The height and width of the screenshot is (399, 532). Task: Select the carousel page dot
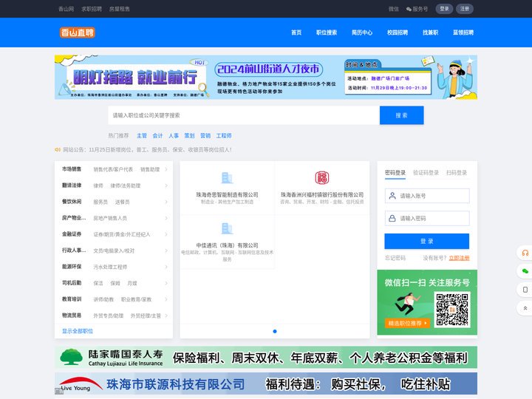275,331
